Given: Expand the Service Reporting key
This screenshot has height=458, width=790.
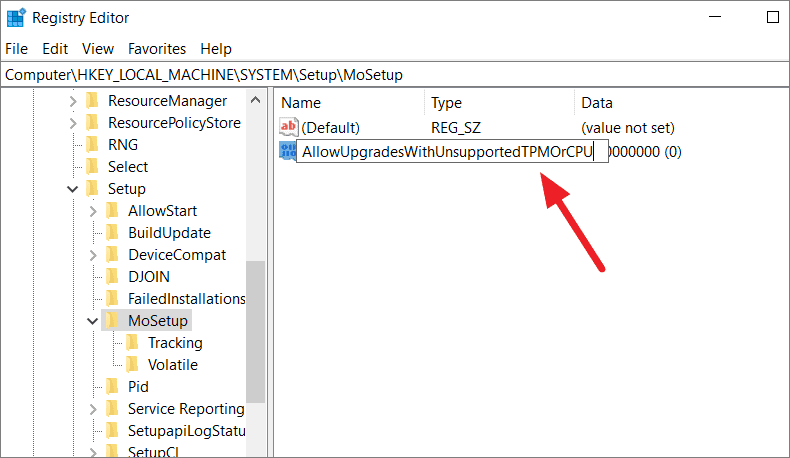Looking at the screenshot, I should pyautogui.click(x=93, y=409).
